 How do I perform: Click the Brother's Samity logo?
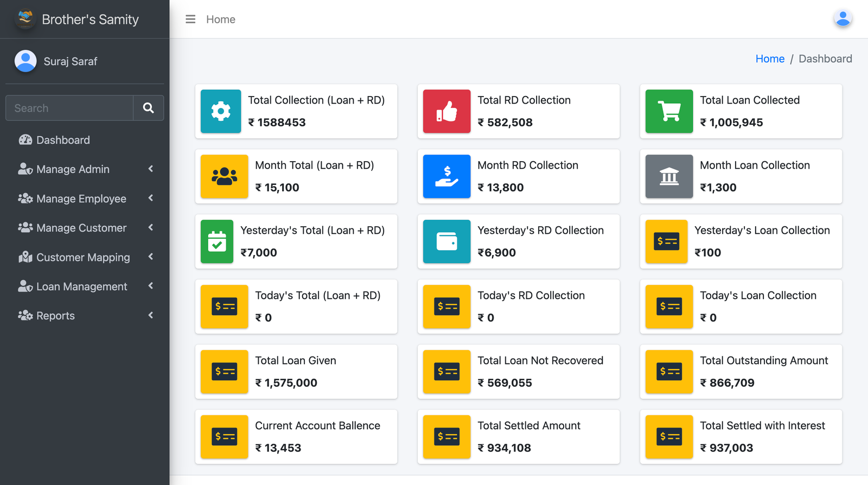25,19
